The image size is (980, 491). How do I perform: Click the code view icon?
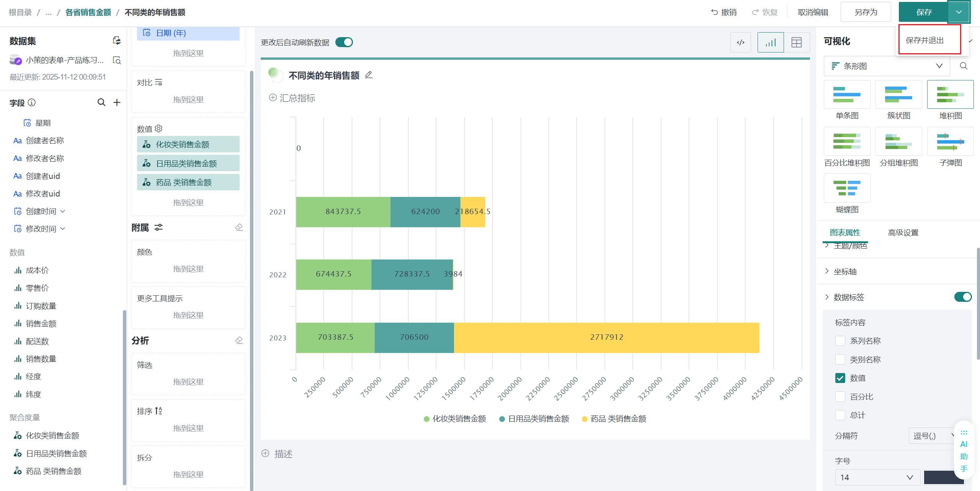[740, 43]
